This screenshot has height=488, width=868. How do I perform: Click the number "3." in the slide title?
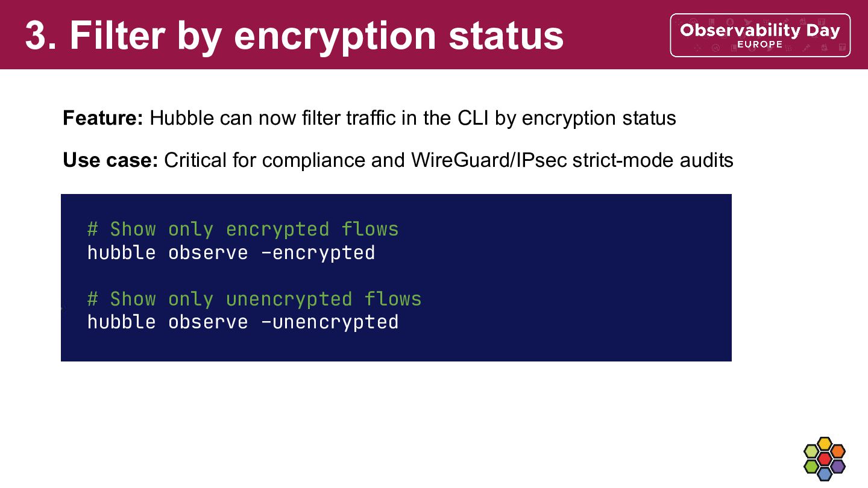point(42,35)
